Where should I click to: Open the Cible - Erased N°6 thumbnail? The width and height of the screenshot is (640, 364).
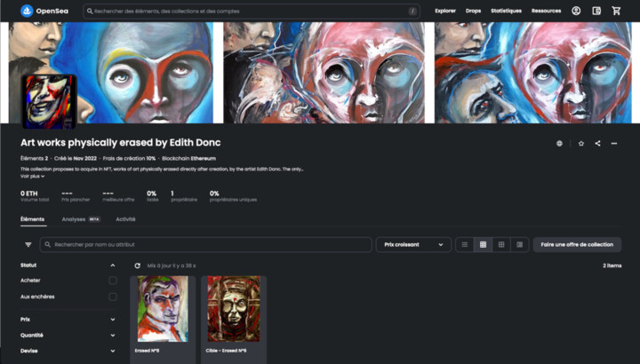[234, 309]
